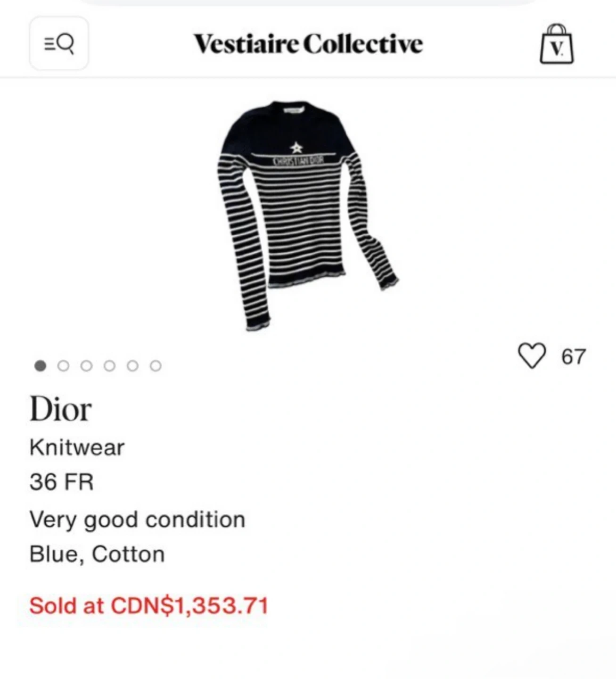Click the Very good condition label

click(137, 520)
